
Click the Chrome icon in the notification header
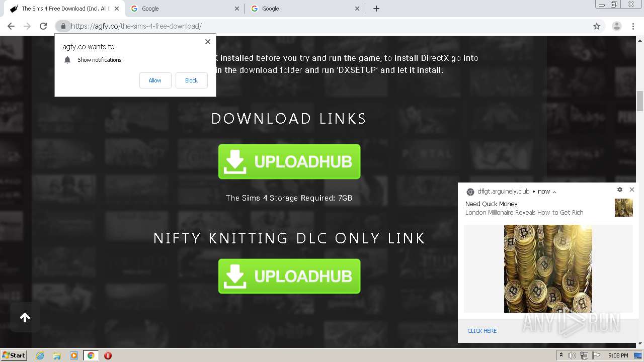pos(470,192)
